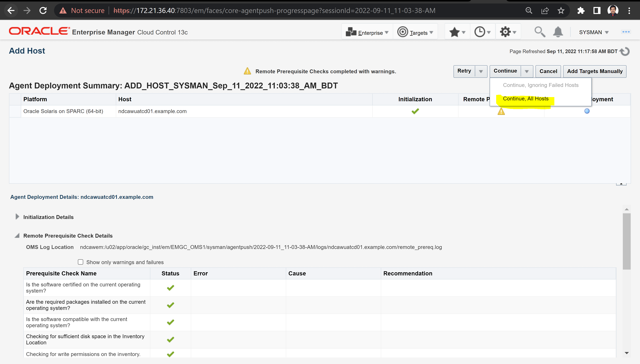Click the OMS Log Location path text
Image resolution: width=640 pixels, height=364 pixels.
click(x=261, y=247)
